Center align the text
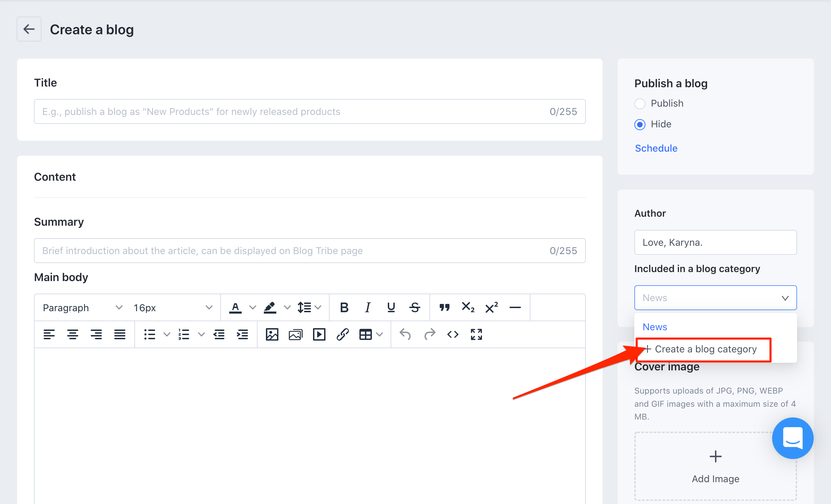 tap(72, 334)
